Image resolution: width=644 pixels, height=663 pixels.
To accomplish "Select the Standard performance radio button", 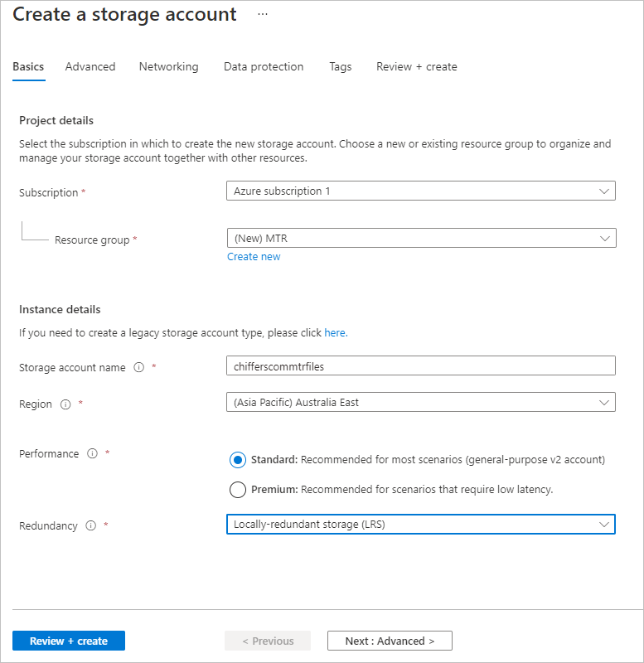I will [x=238, y=459].
